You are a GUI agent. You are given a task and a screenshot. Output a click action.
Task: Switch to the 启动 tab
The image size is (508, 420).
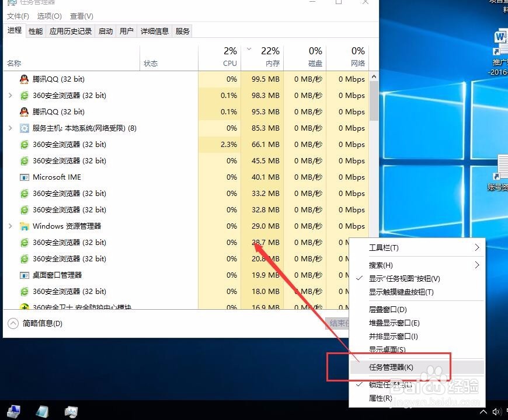coord(106,32)
